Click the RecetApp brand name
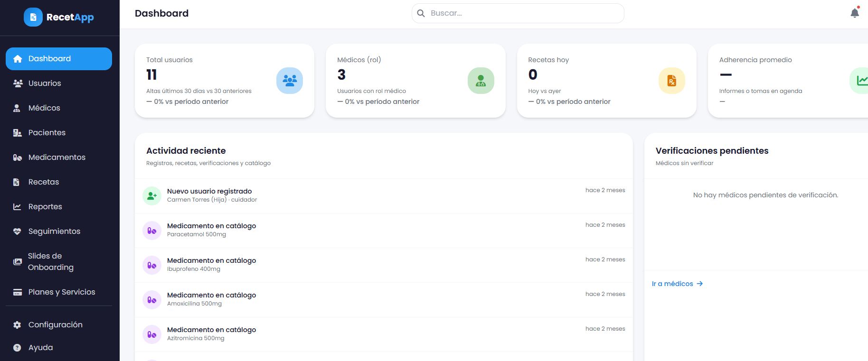 [x=70, y=17]
